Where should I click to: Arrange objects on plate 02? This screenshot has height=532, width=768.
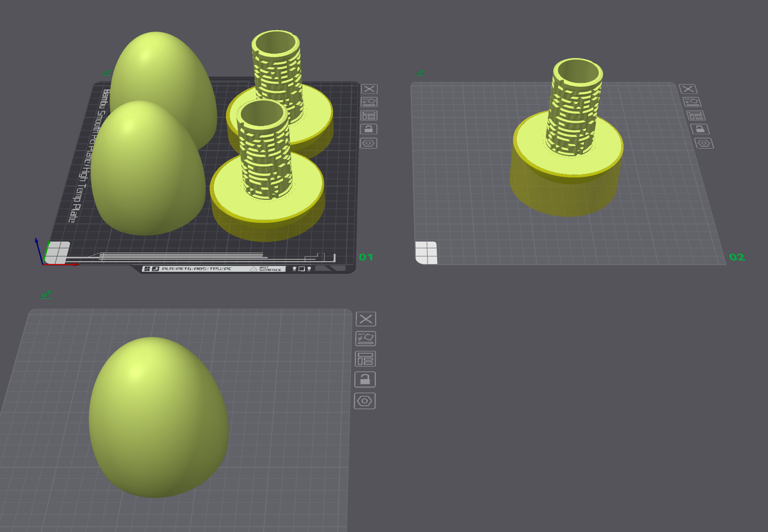pos(696,116)
